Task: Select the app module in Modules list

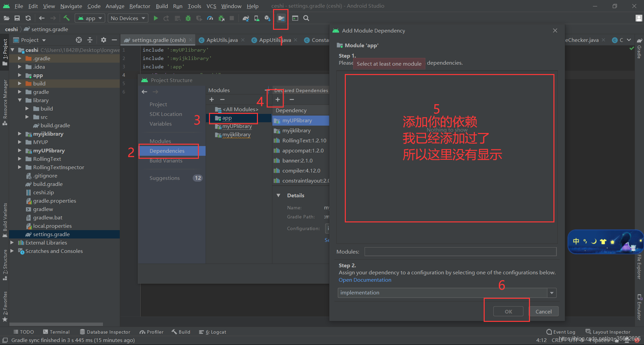Action: 239,118
